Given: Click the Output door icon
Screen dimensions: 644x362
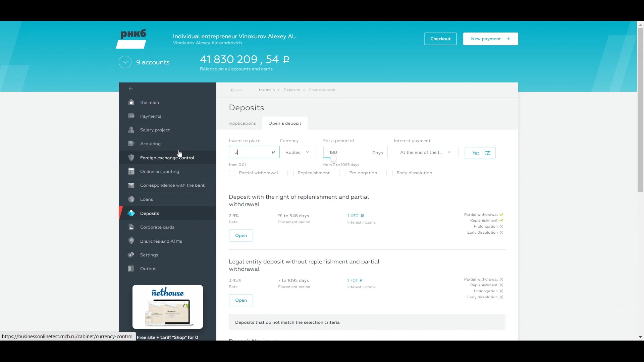Looking at the screenshot, I should click(x=131, y=268).
